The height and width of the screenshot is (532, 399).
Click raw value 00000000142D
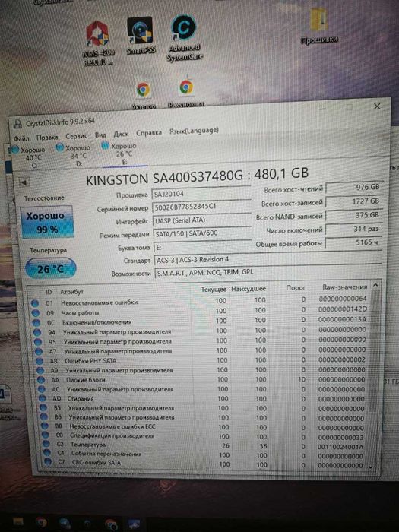[x=342, y=309]
